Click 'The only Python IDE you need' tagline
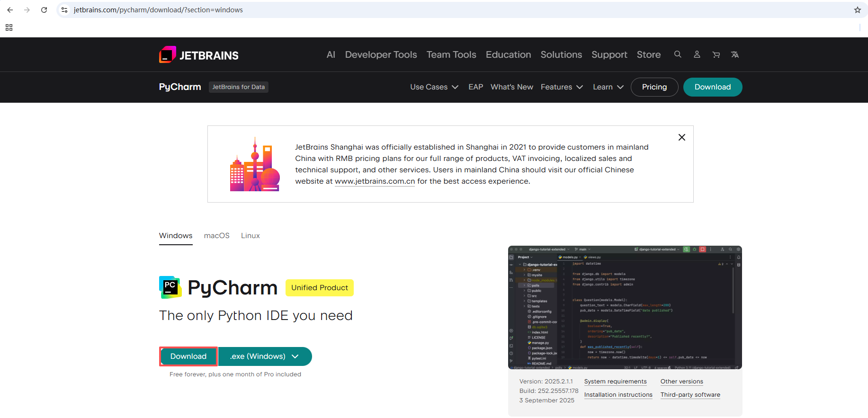868x418 pixels. (x=256, y=316)
